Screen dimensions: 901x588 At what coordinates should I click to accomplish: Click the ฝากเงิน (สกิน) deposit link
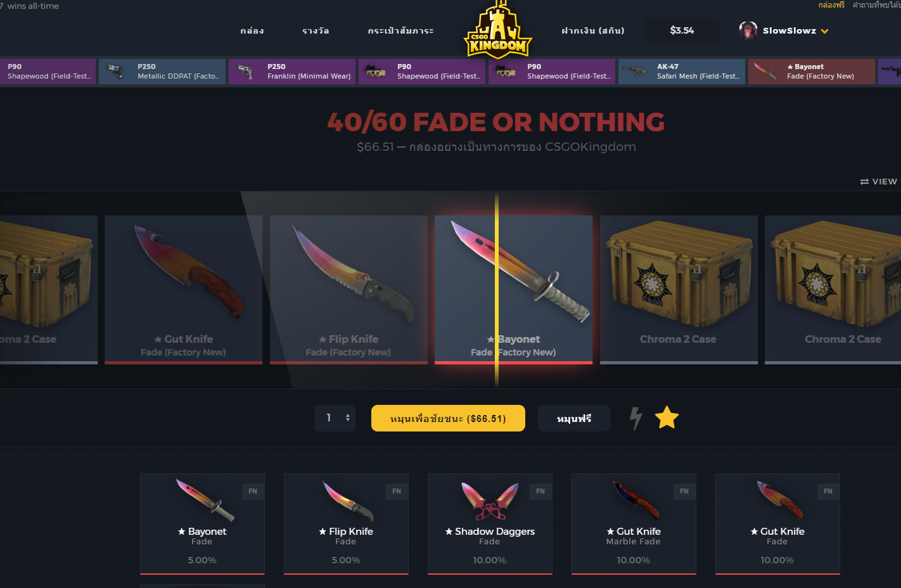(x=593, y=30)
